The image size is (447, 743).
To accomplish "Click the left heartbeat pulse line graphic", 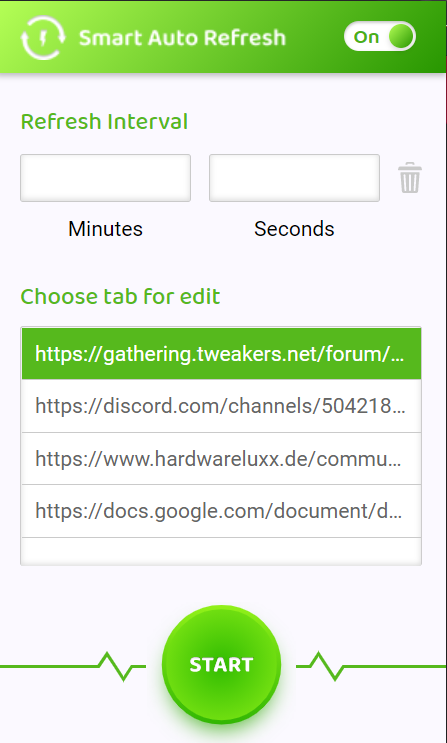I will coord(73,666).
